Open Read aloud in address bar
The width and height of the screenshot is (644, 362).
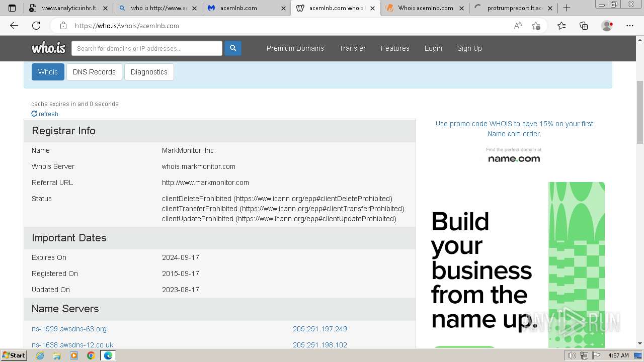[x=518, y=26]
